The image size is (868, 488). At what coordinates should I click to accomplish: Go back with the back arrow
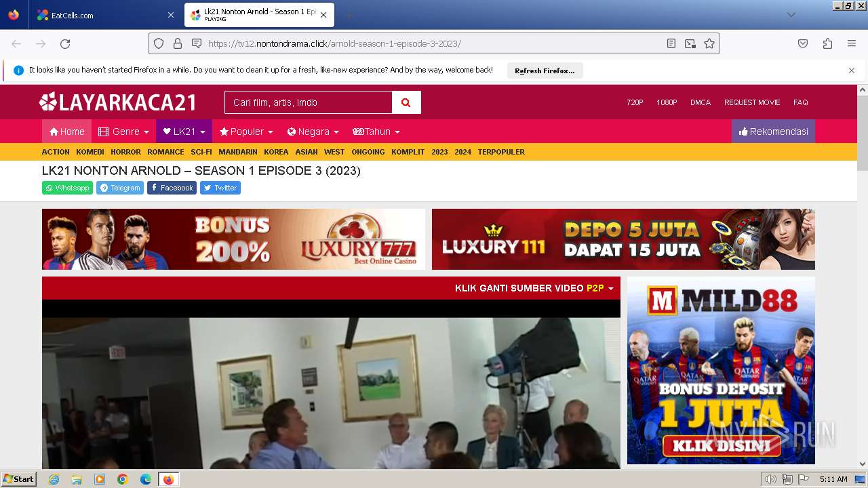point(16,43)
